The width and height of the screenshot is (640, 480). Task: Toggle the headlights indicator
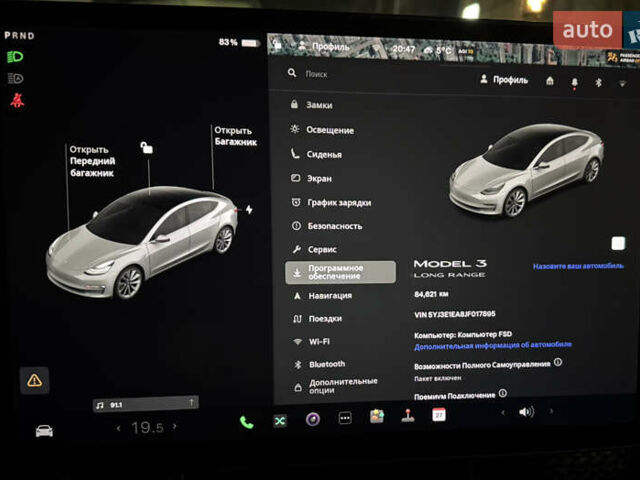click(15, 58)
